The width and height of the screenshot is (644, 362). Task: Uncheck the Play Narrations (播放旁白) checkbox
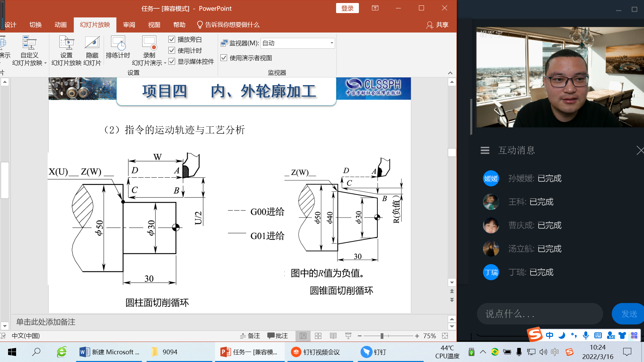coord(172,40)
